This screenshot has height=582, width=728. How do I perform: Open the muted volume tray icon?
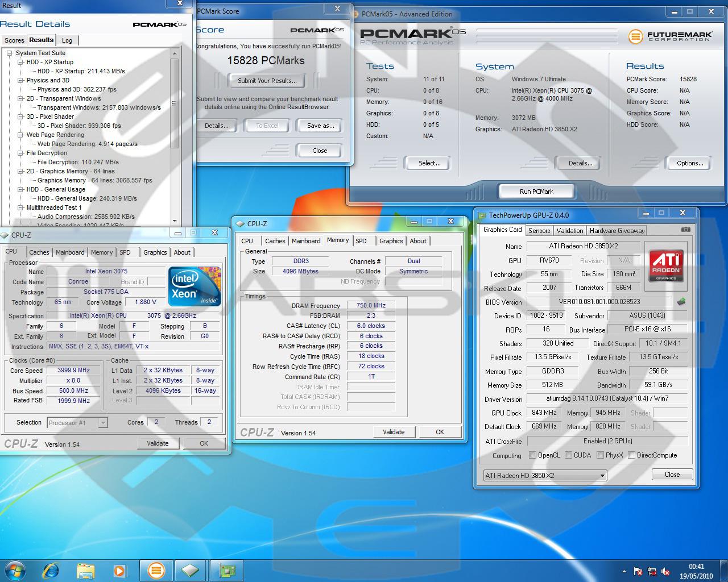click(665, 571)
